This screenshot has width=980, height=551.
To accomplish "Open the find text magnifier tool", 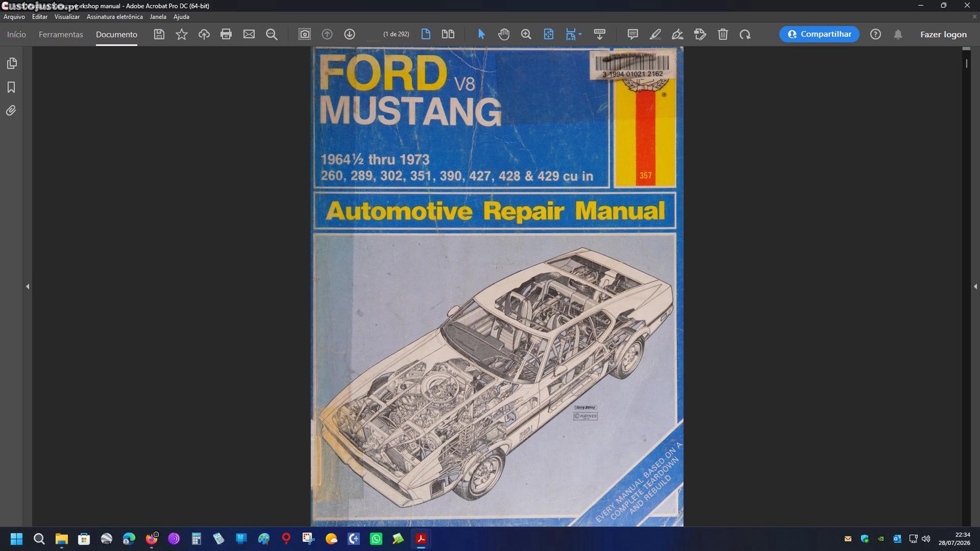I will coord(272,34).
